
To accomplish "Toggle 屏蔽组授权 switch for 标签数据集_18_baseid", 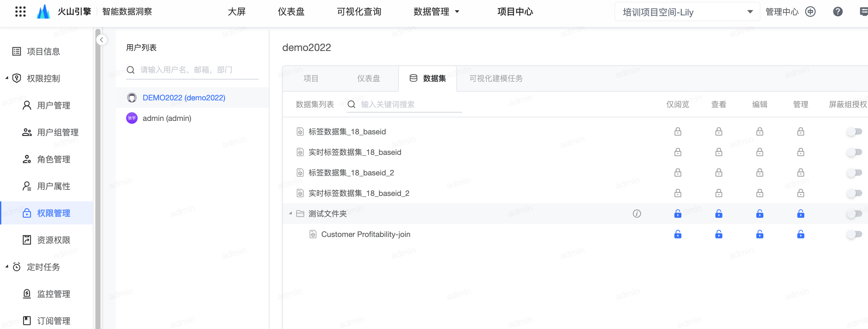I will pos(854,131).
